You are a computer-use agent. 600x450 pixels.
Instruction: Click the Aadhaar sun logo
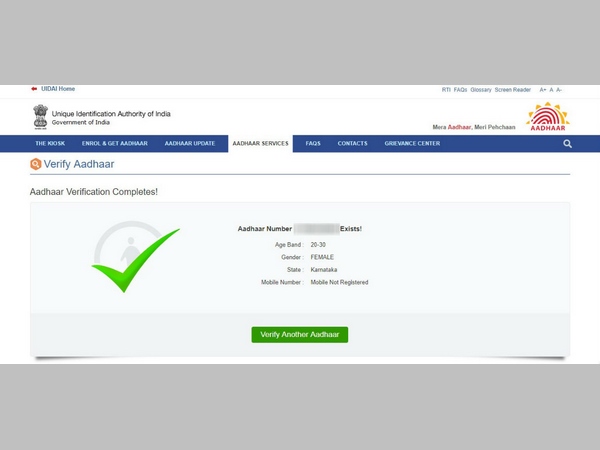(547, 117)
